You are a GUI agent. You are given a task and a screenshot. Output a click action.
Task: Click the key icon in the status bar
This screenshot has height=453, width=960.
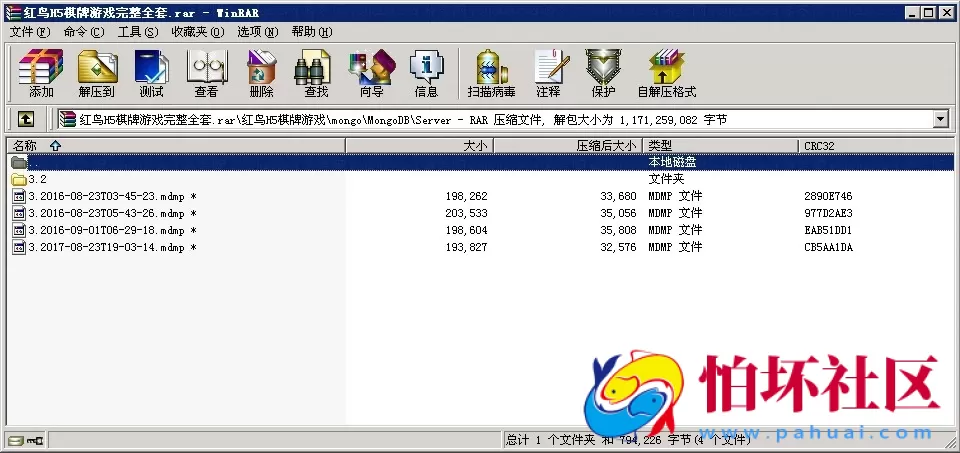[36, 440]
